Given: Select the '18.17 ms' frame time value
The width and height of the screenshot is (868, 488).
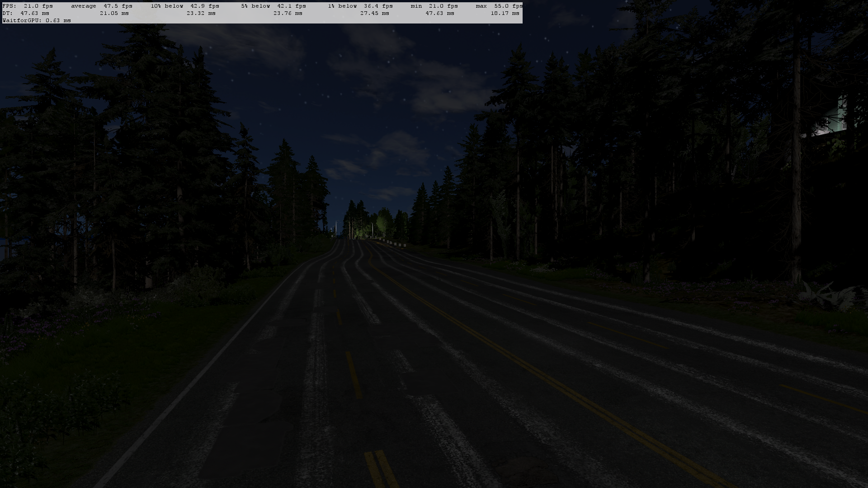Looking at the screenshot, I should click(505, 13).
